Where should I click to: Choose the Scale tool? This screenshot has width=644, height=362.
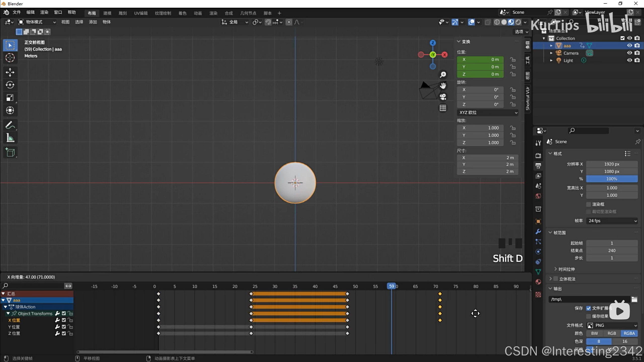pos(10,98)
